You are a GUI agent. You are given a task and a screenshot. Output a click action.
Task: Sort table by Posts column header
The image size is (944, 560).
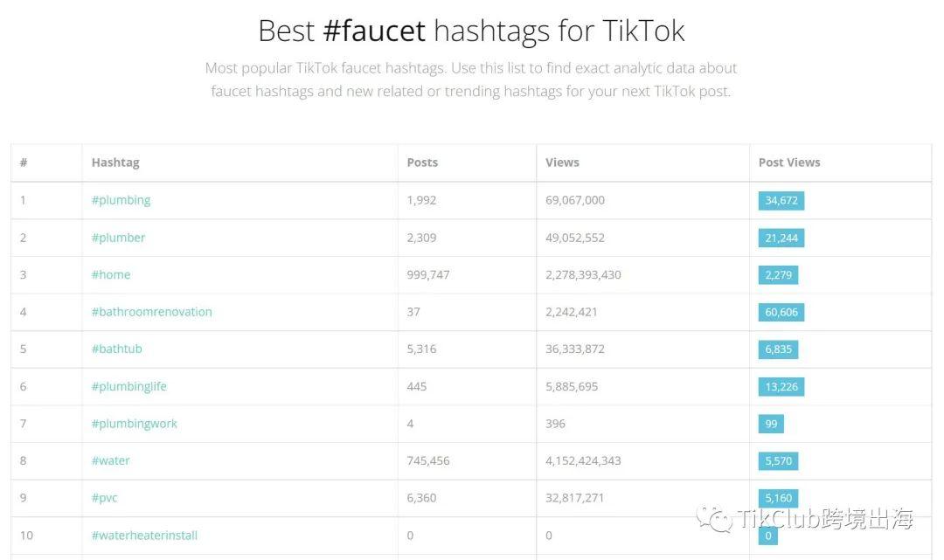(x=422, y=162)
